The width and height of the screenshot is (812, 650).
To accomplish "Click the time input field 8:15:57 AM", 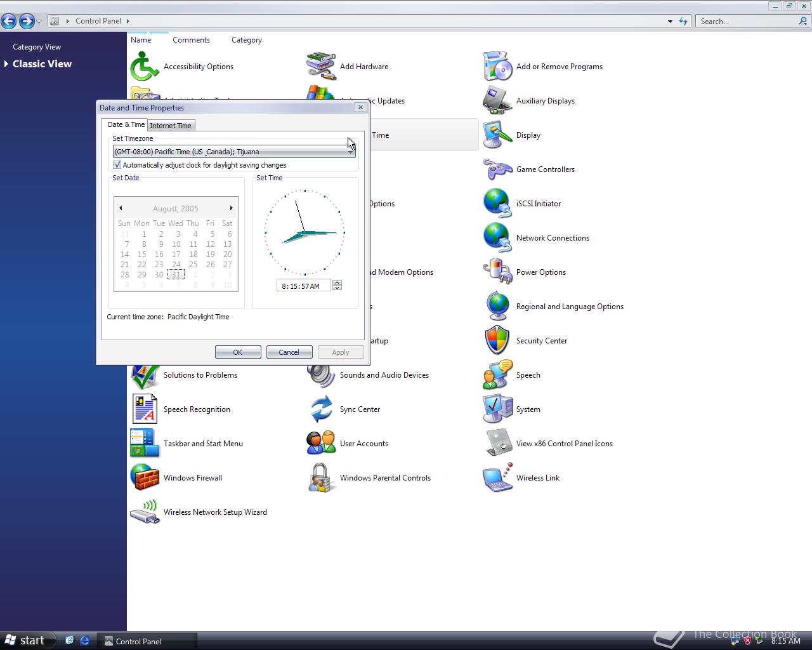I will click(x=303, y=286).
